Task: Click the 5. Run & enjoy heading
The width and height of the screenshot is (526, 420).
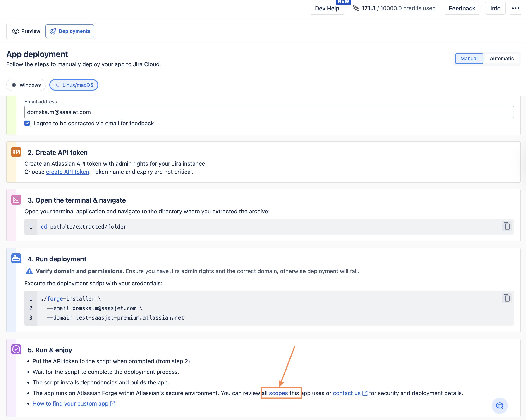Action: pos(50,350)
